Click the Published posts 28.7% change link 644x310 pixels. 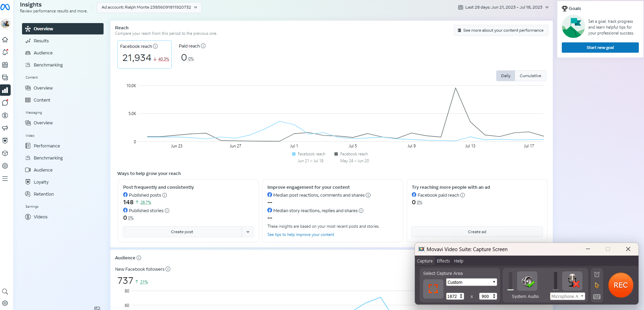(146, 203)
